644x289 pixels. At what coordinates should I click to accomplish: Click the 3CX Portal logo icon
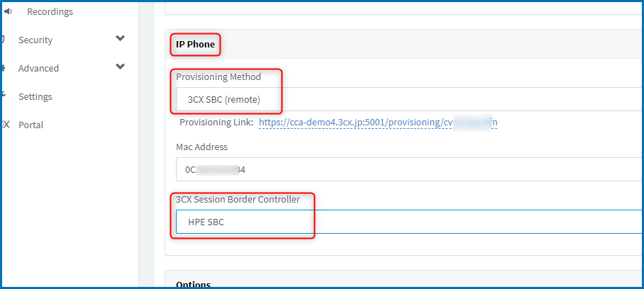pos(6,125)
